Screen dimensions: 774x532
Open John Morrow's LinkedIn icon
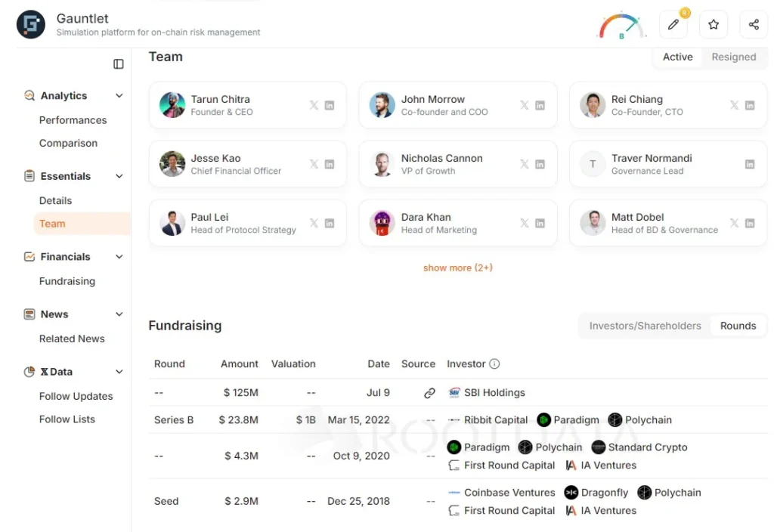pos(540,105)
